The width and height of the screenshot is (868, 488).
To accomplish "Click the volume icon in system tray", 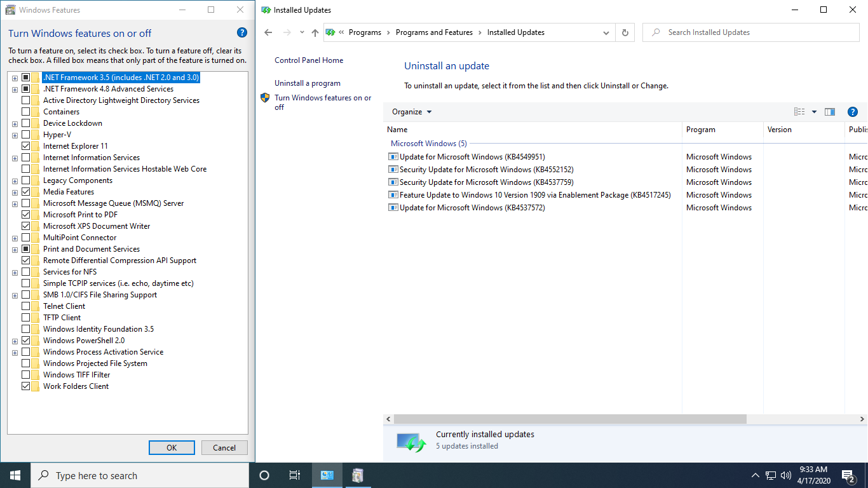I will (x=786, y=475).
